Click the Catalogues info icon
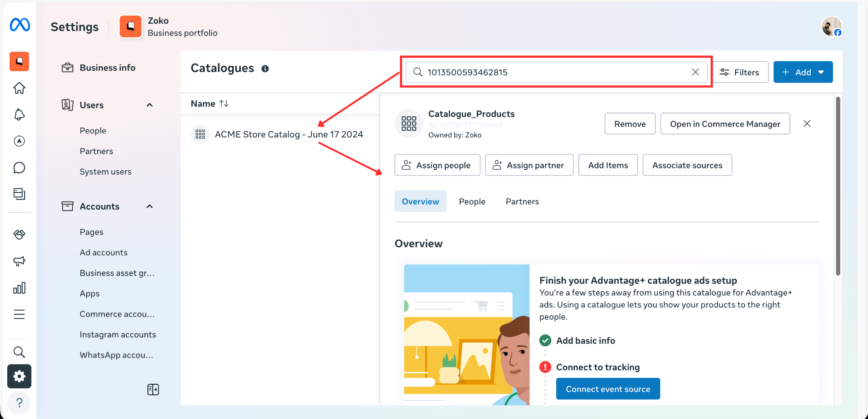Image resolution: width=868 pixels, height=419 pixels. [x=265, y=69]
